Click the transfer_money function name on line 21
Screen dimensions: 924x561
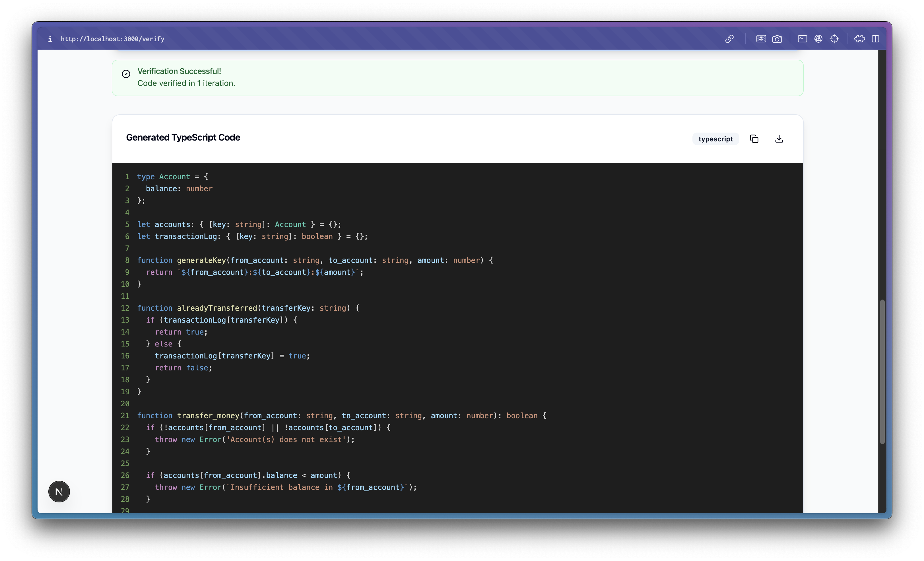[208, 416]
